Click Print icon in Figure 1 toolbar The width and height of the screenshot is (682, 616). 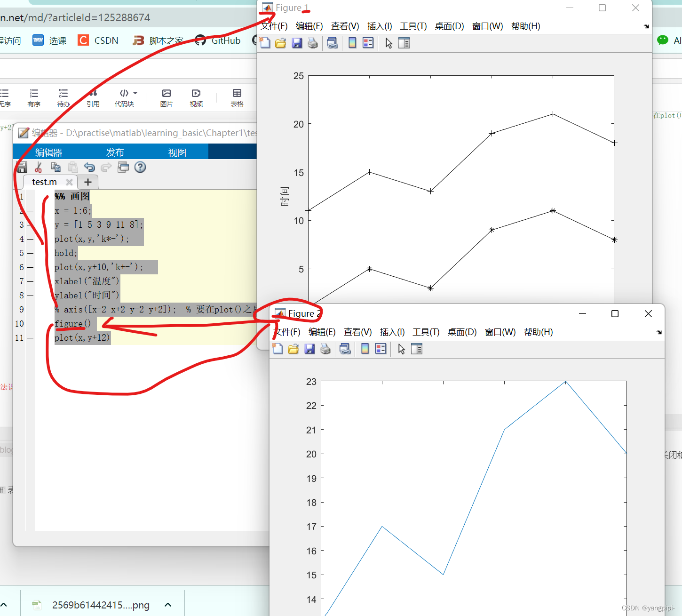(x=313, y=43)
